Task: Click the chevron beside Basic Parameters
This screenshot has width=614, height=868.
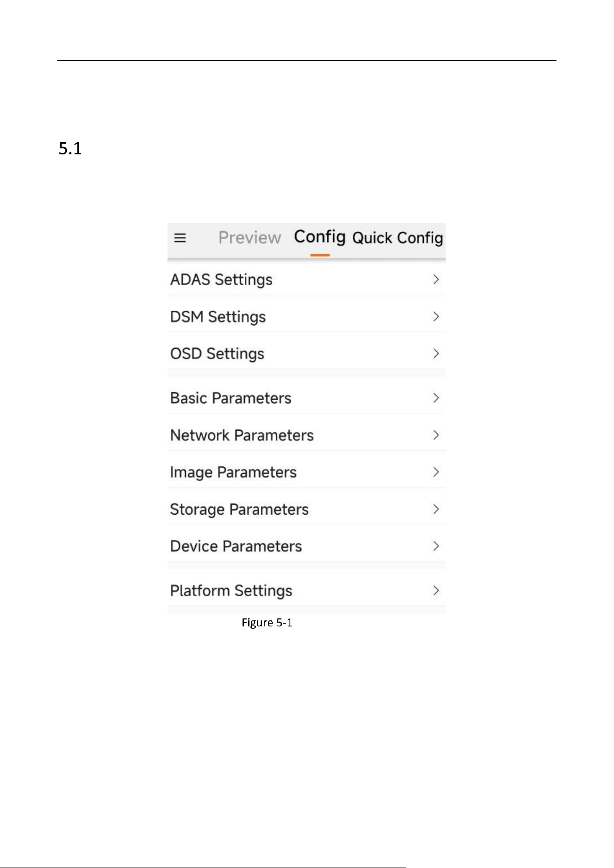Action: 436,398
